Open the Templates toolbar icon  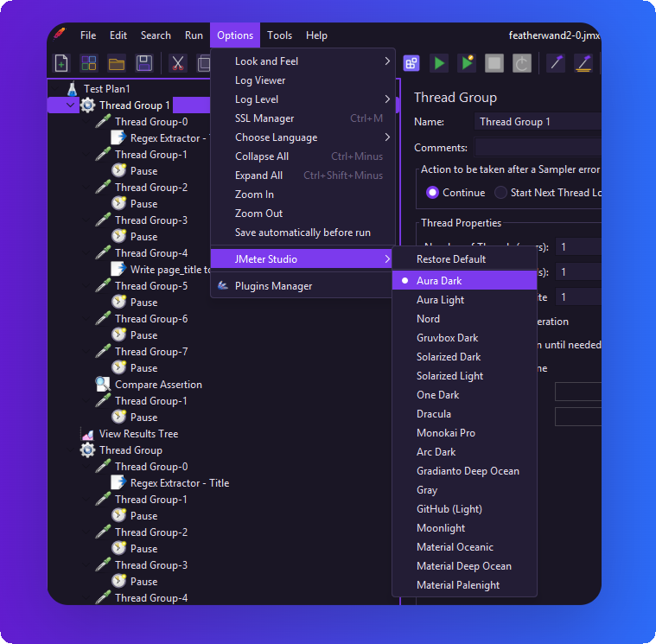point(89,64)
